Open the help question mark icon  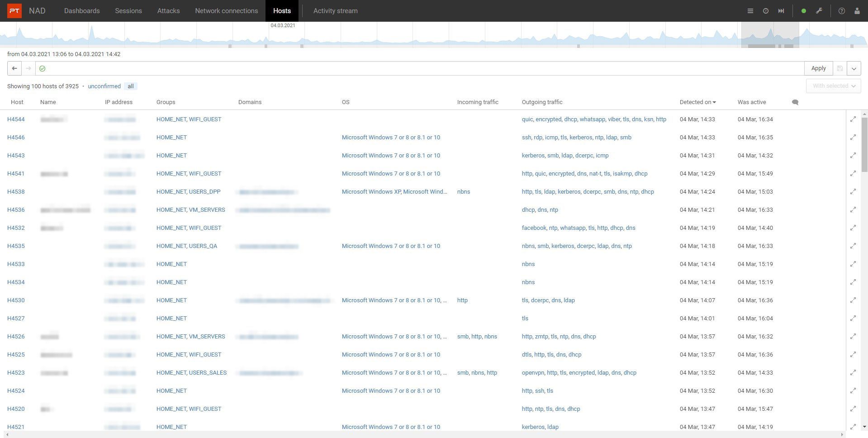(842, 11)
